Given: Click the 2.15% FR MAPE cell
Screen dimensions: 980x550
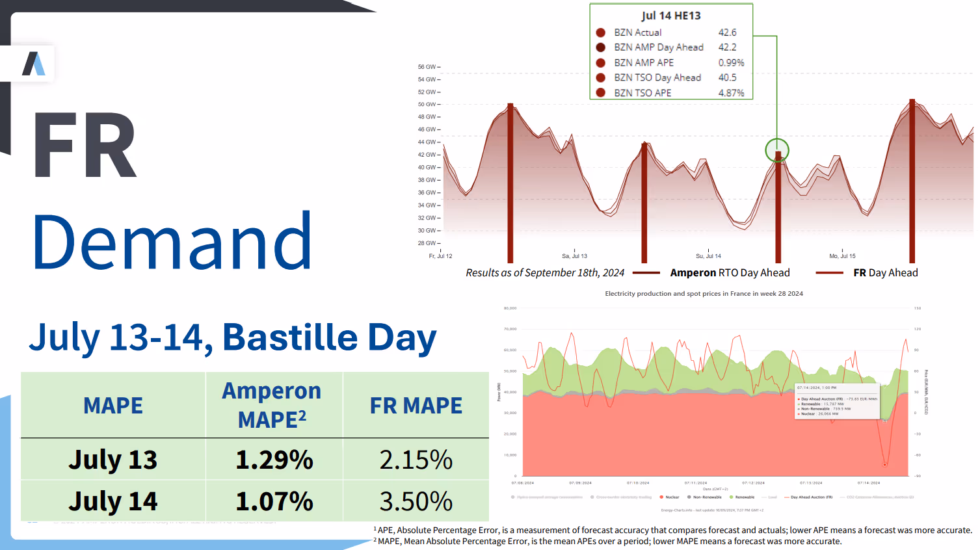Looking at the screenshot, I should 416,460.
